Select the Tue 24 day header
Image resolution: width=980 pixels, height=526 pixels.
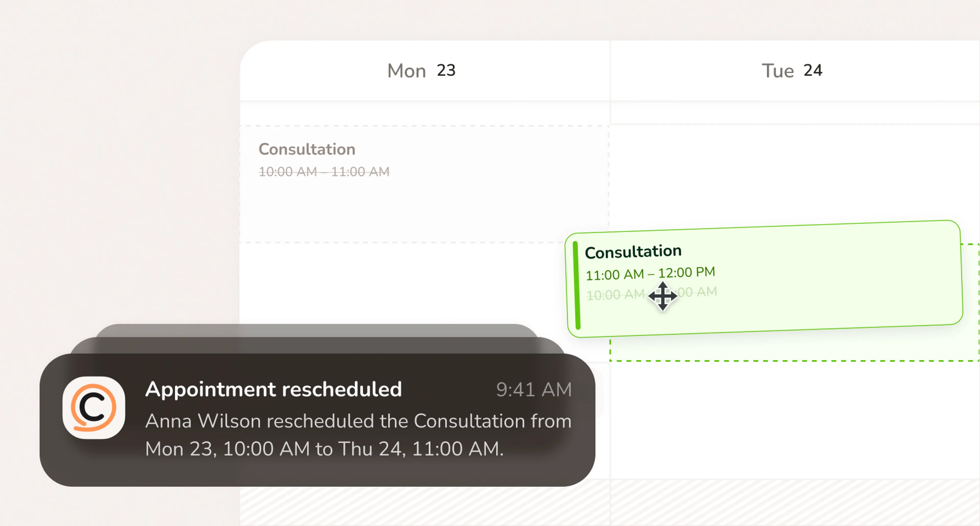coord(792,71)
